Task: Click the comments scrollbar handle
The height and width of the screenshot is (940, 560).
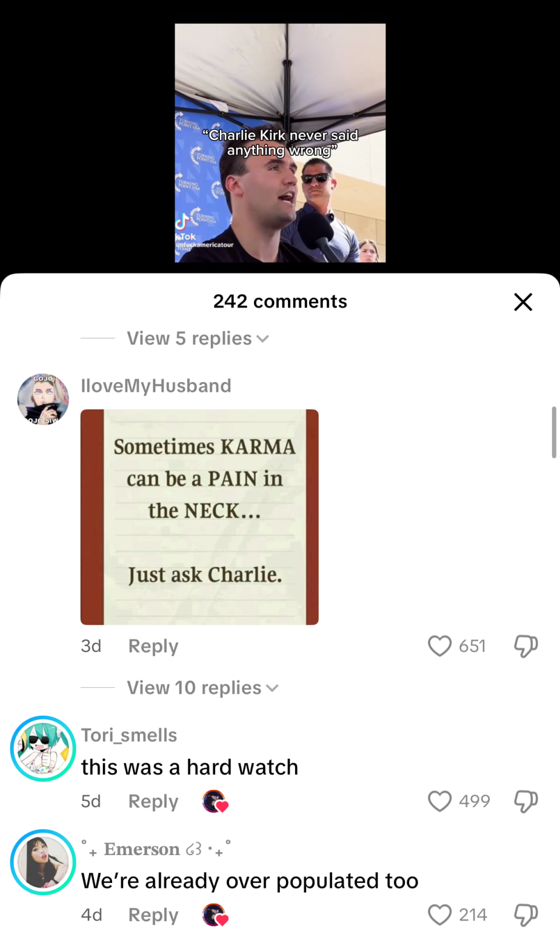Action: click(554, 432)
